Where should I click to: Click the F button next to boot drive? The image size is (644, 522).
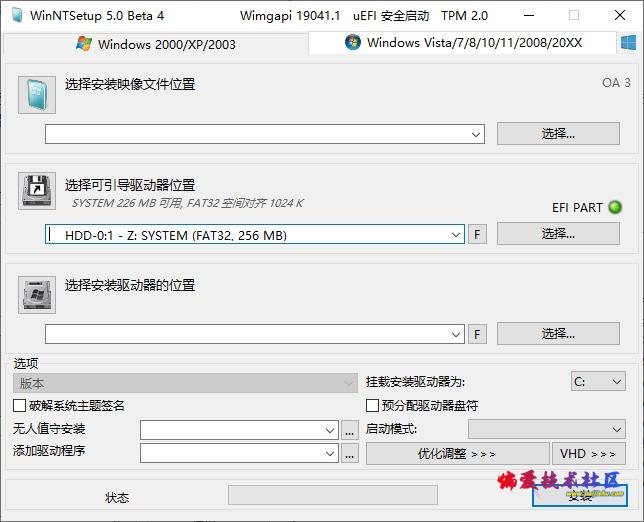[477, 234]
